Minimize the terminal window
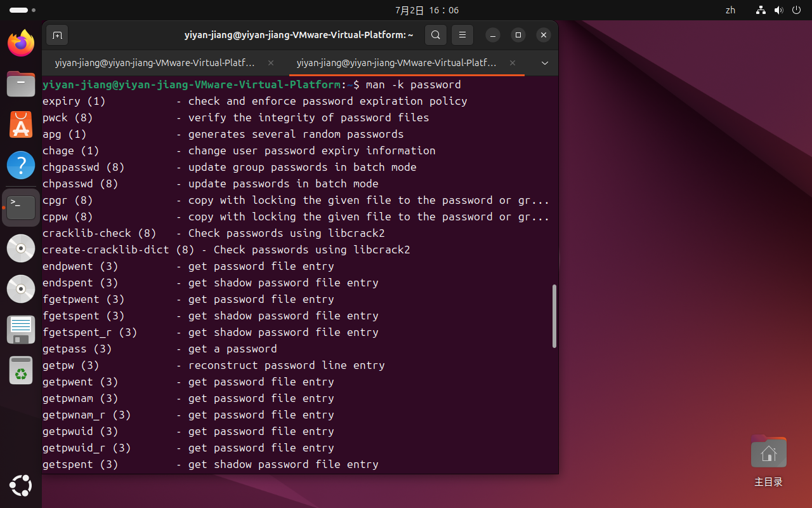This screenshot has width=812, height=508. (x=493, y=35)
